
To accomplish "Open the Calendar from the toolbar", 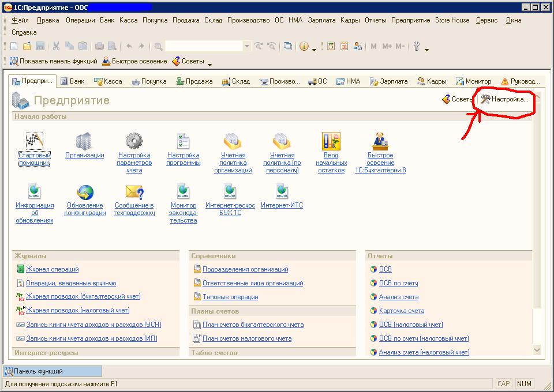I will [x=344, y=46].
